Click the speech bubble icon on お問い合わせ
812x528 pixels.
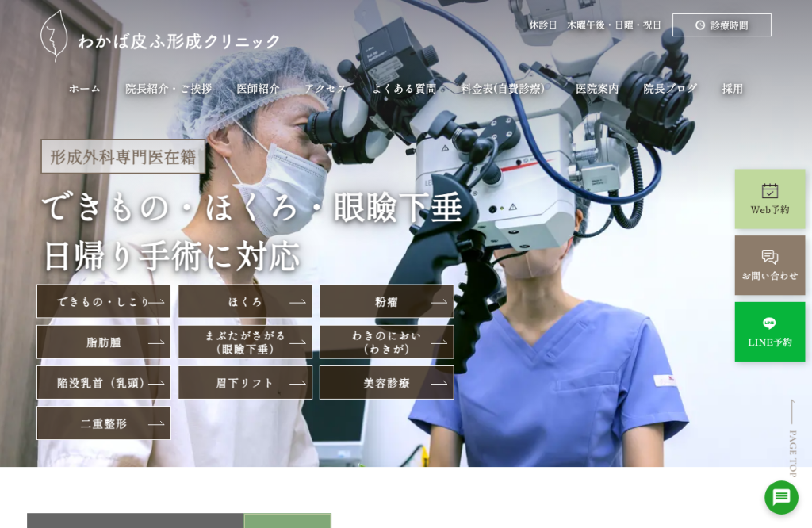tap(769, 258)
